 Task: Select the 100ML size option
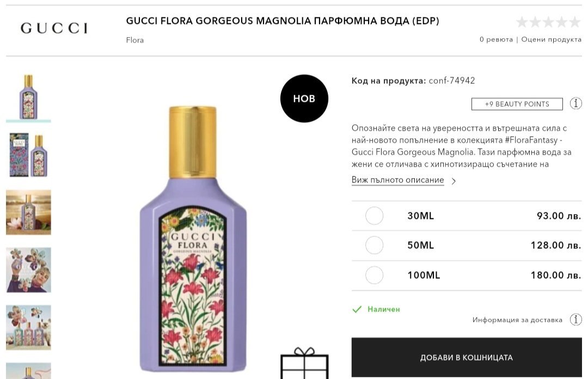pos(375,276)
